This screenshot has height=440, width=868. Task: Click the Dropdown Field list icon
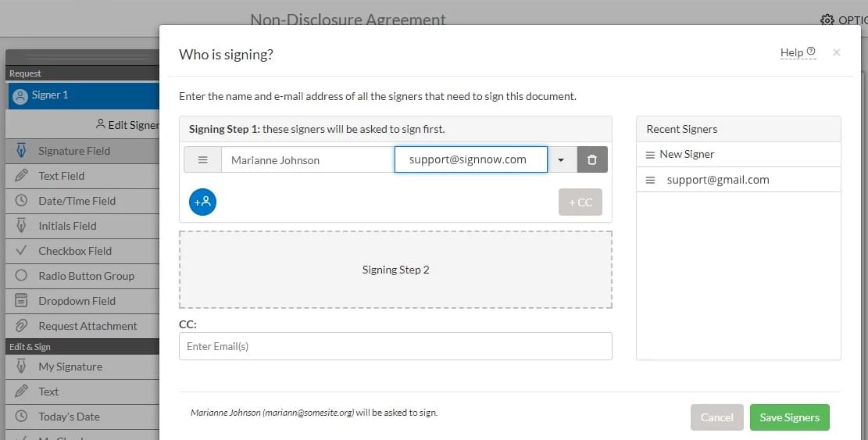coord(22,301)
